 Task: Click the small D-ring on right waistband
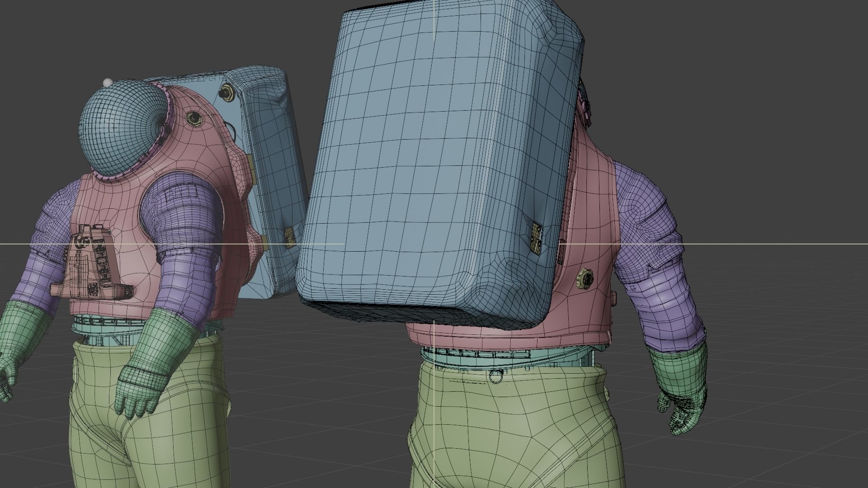click(496, 376)
